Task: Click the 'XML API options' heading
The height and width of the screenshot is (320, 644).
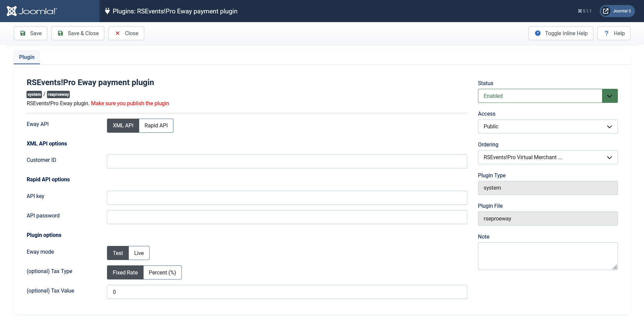Action: (47, 143)
